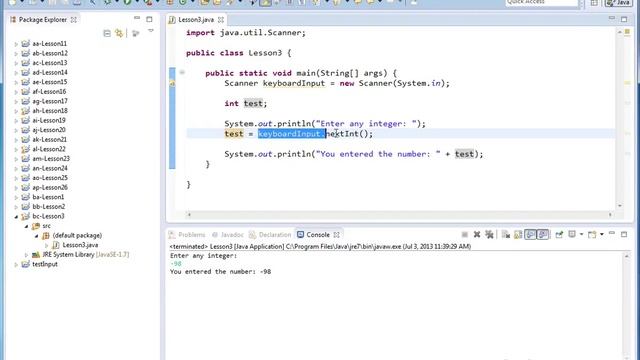Terminate the running console process
Image resolution: width=640 pixels, height=360 pixels.
pyautogui.click(x=464, y=235)
